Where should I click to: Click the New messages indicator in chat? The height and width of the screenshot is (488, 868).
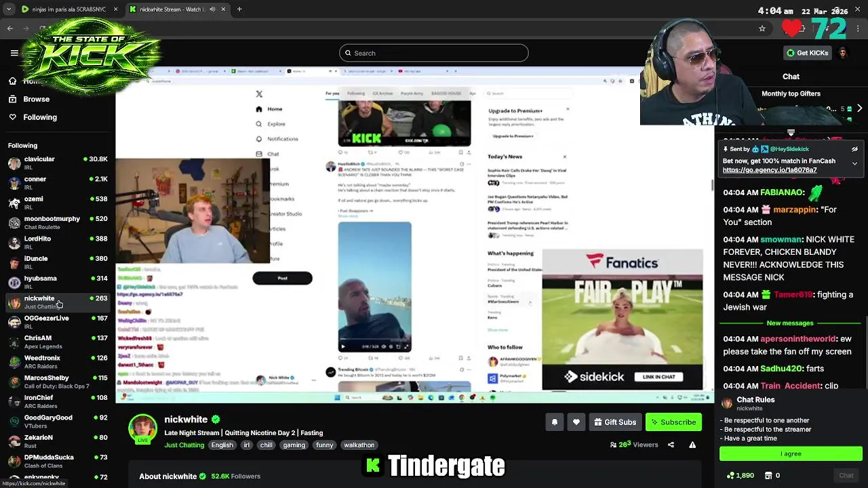(790, 323)
